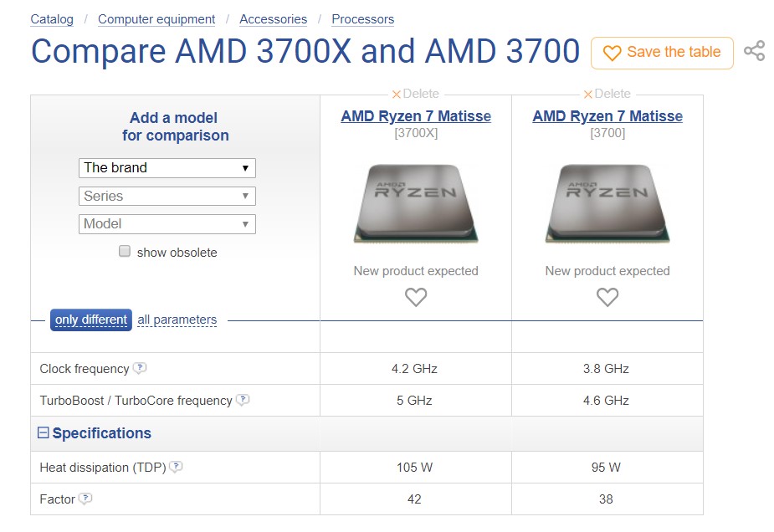Open the Series dropdown

click(x=167, y=196)
